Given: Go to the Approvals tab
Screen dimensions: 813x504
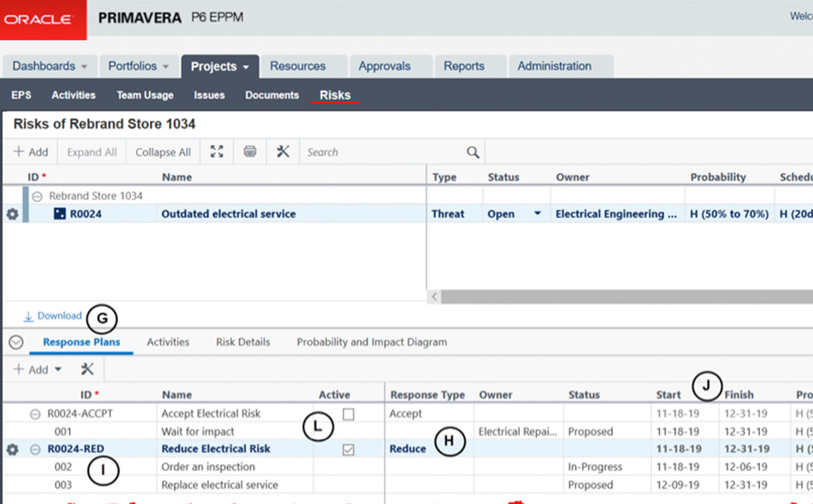Looking at the screenshot, I should (x=384, y=66).
